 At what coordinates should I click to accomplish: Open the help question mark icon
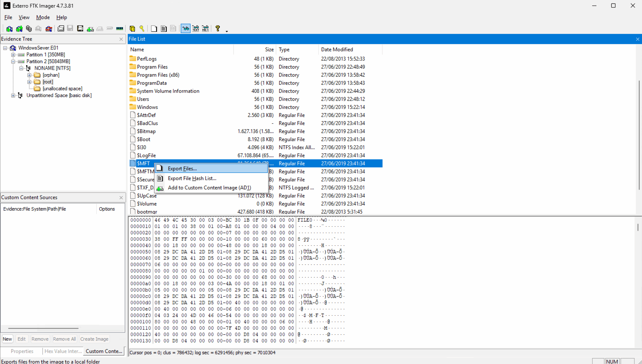217,29
